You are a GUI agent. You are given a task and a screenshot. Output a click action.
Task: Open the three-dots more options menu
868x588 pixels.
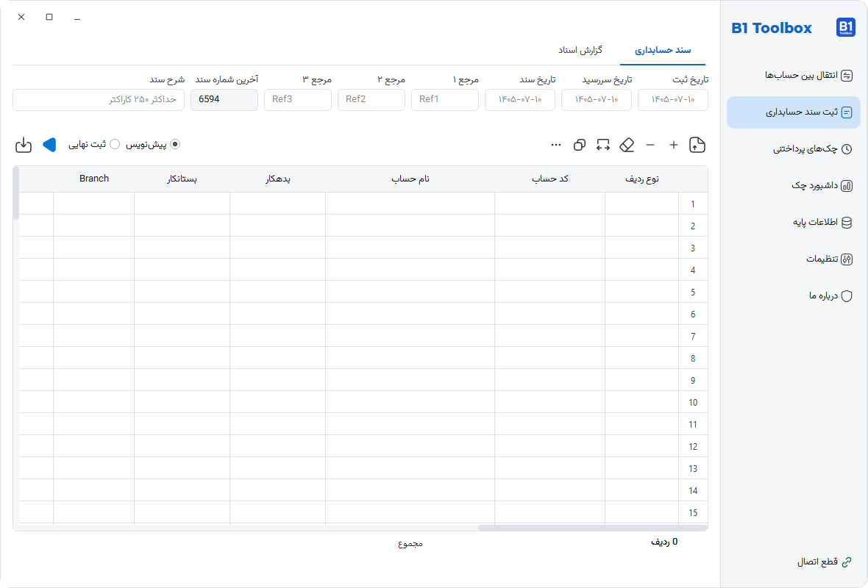tap(556, 145)
